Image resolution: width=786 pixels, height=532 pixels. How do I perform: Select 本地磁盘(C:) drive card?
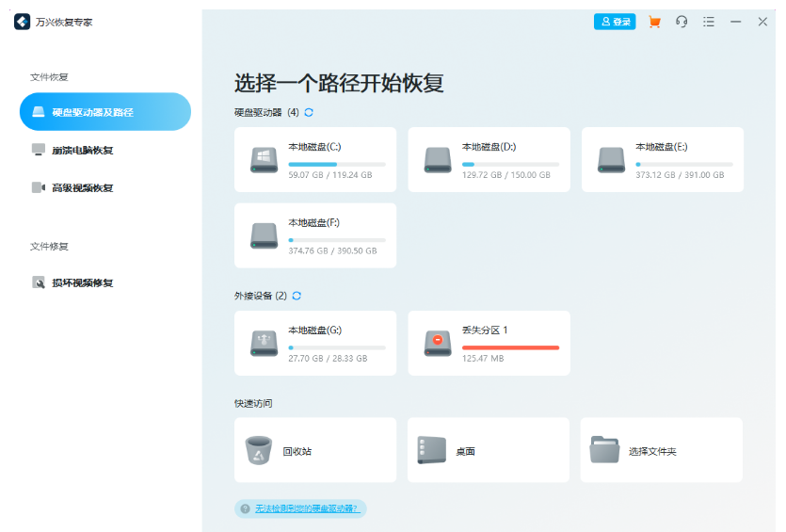tap(315, 159)
